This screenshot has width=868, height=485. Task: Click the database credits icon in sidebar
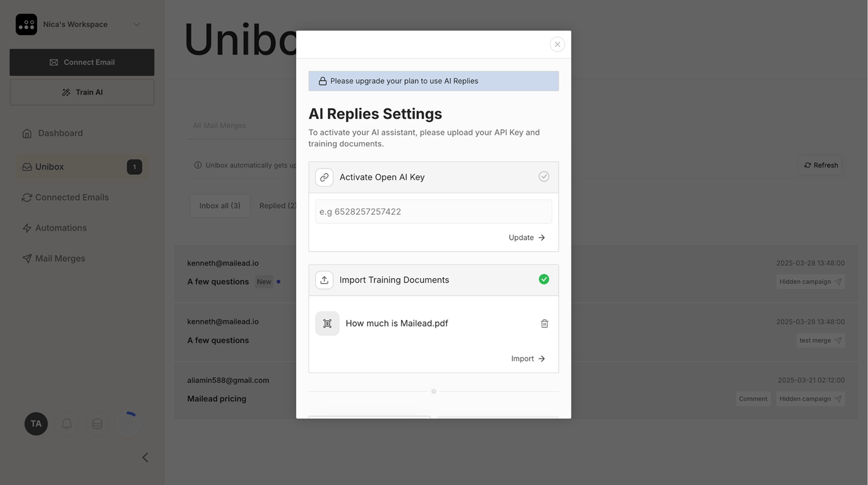[x=97, y=424]
